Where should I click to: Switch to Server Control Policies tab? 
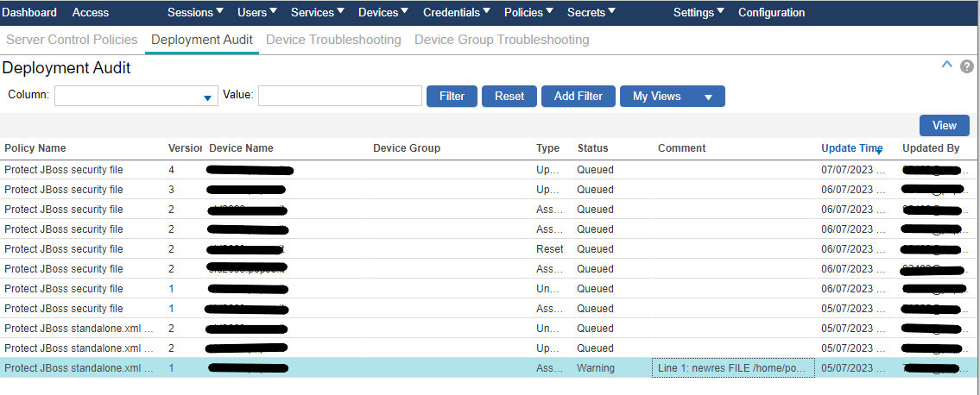72,40
